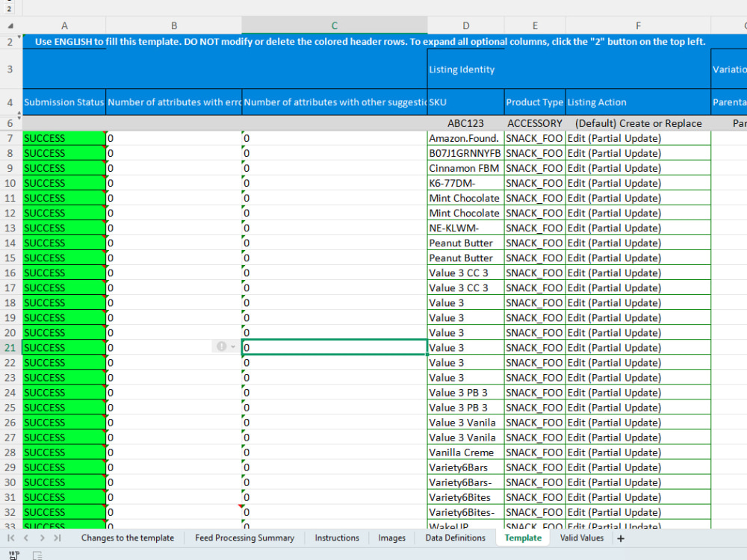Viewport: 747px width, 560px height.
Task: Select cell B21 containing 0
Action: 174,348
